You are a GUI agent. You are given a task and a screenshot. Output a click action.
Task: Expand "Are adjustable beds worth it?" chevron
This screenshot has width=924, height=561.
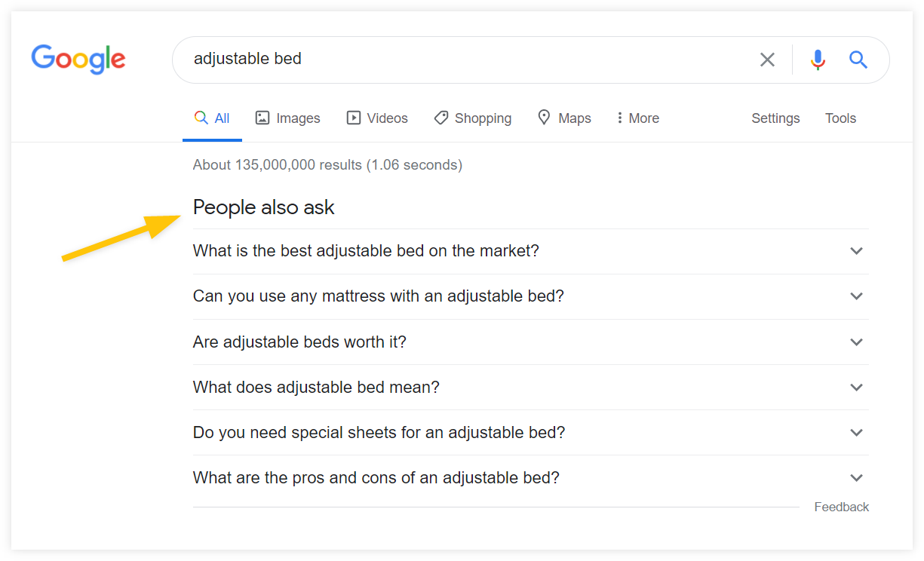pyautogui.click(x=856, y=342)
